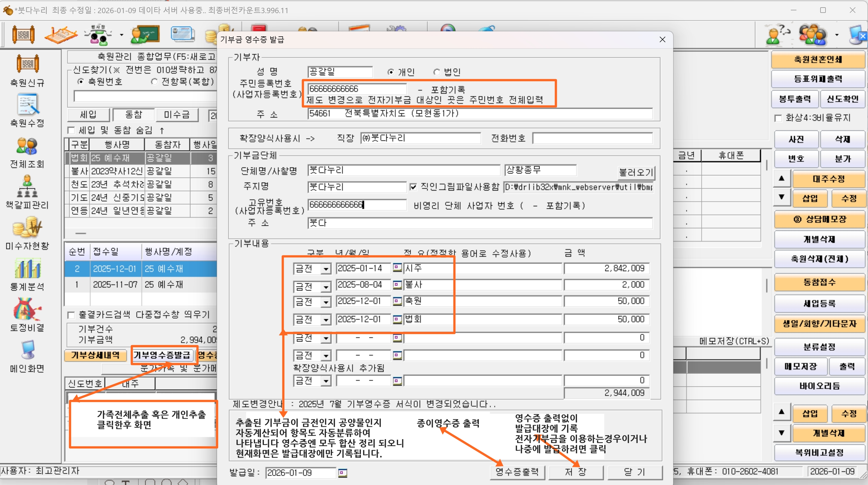Viewport: 868px width, 485px height.
Task: Click the 전화번호 input field
Action: click(592, 138)
